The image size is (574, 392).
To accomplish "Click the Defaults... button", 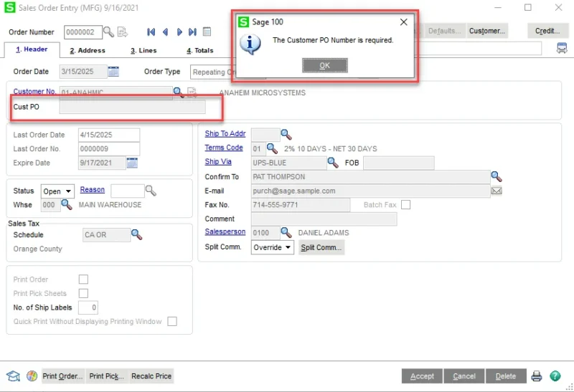I will click(444, 31).
